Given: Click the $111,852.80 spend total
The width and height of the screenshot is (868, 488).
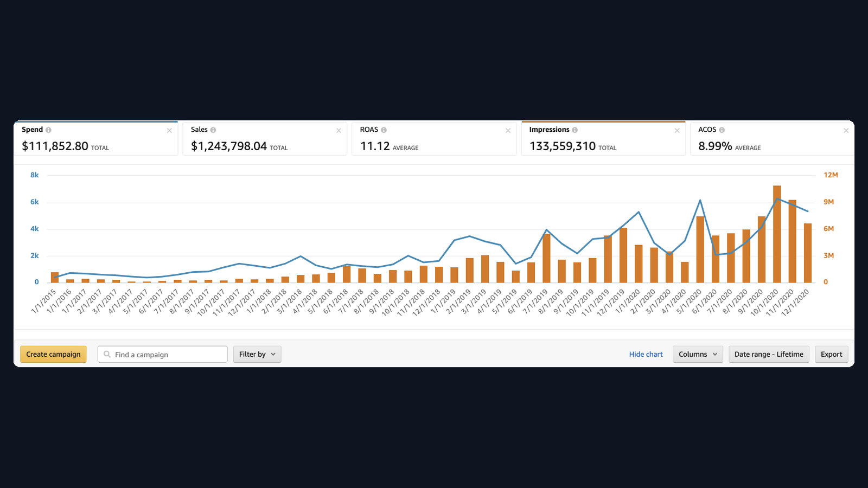Looking at the screenshot, I should [x=55, y=146].
